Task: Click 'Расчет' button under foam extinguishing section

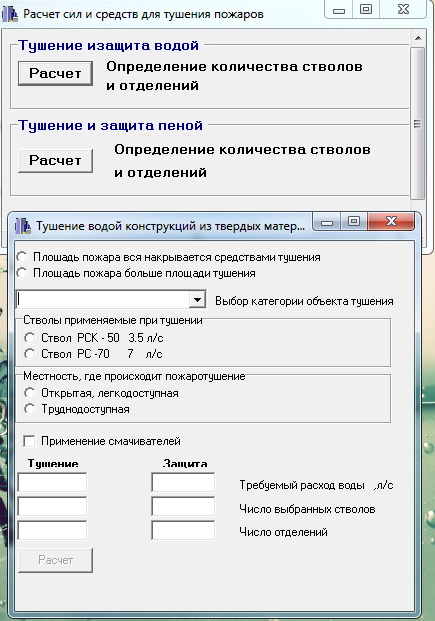Action: coord(55,160)
